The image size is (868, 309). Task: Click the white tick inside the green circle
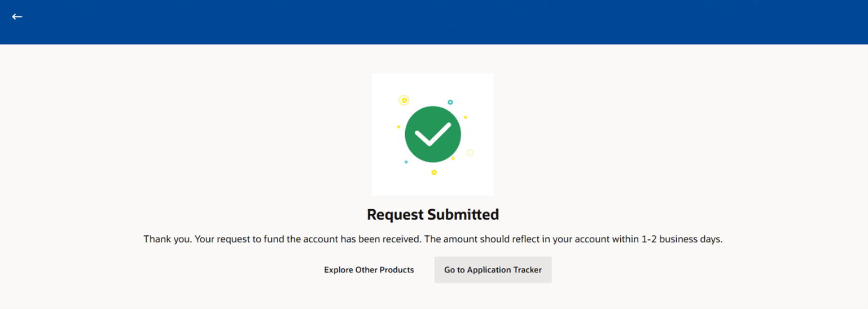(433, 134)
